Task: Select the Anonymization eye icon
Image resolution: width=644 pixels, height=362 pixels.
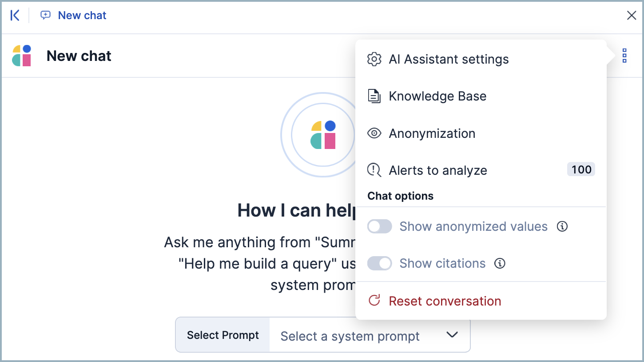Action: click(x=374, y=133)
